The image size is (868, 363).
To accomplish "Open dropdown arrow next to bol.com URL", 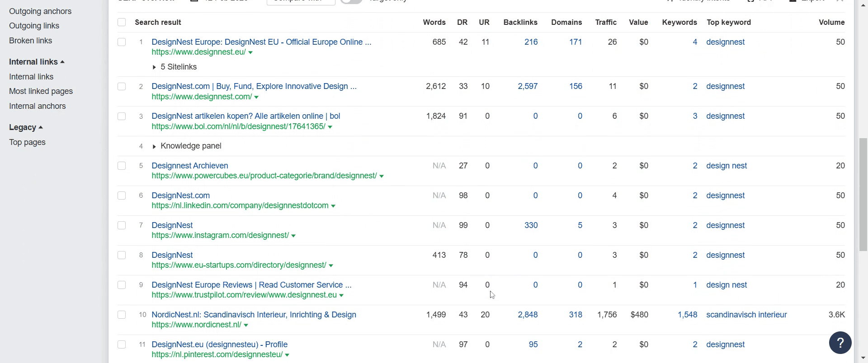I will click(330, 127).
